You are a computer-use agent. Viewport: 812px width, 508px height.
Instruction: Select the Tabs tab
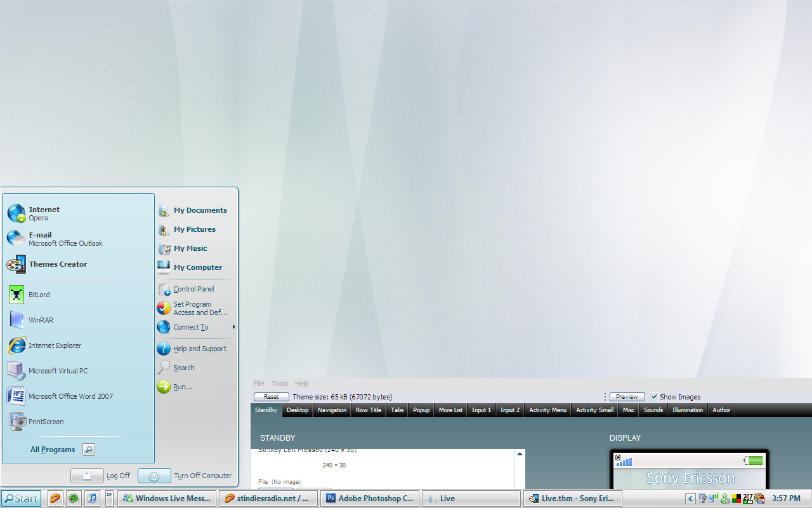[397, 410]
